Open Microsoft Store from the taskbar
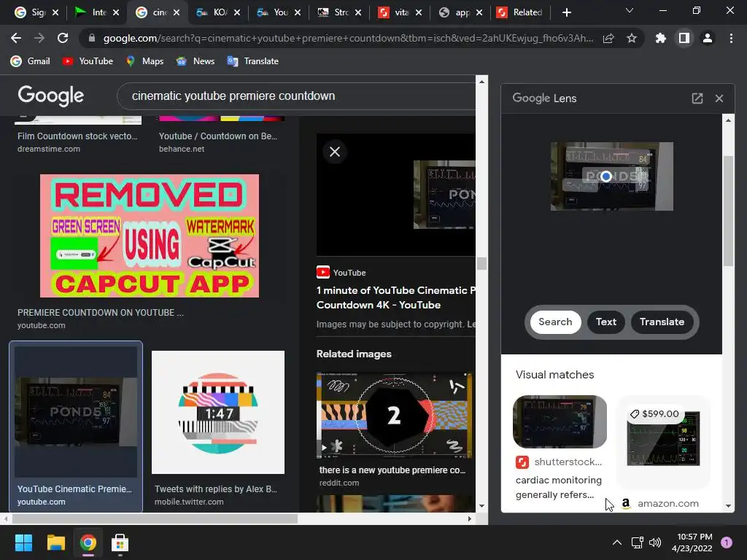Screen dimensions: 747x560 tap(120, 542)
